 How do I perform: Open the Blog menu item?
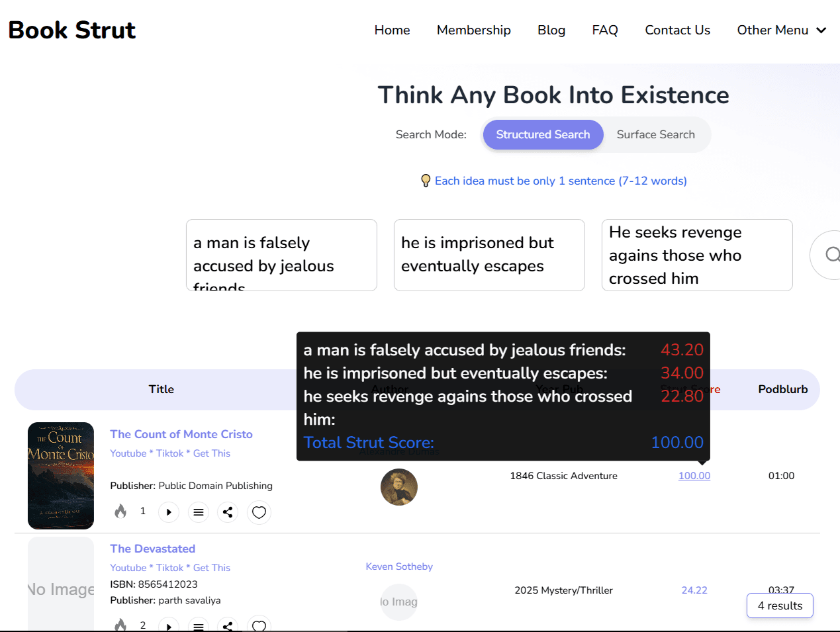(551, 30)
